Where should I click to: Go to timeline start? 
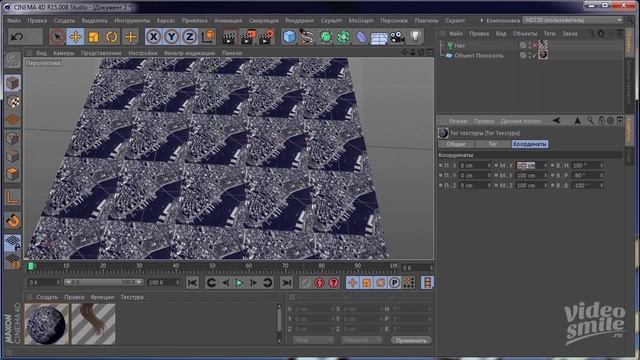click(193, 282)
